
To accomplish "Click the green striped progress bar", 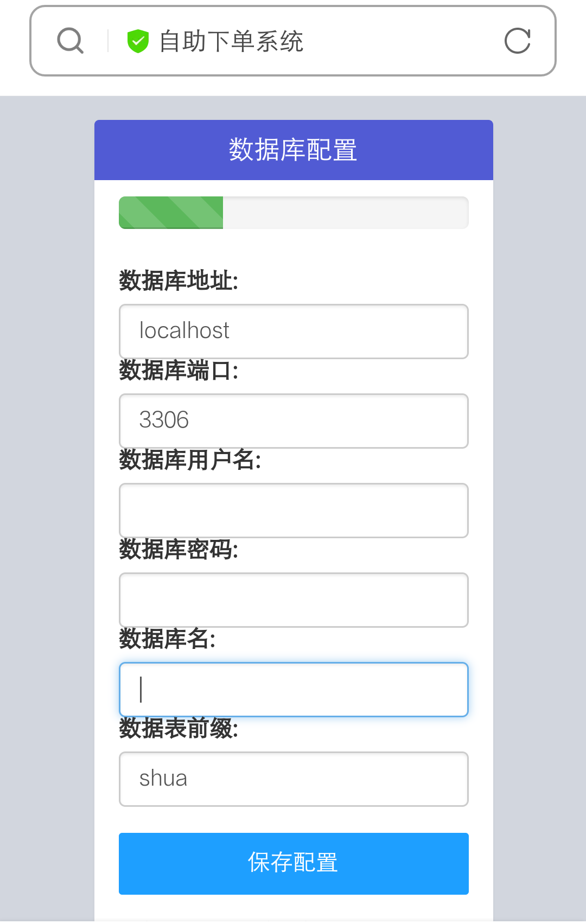I will 171,213.
